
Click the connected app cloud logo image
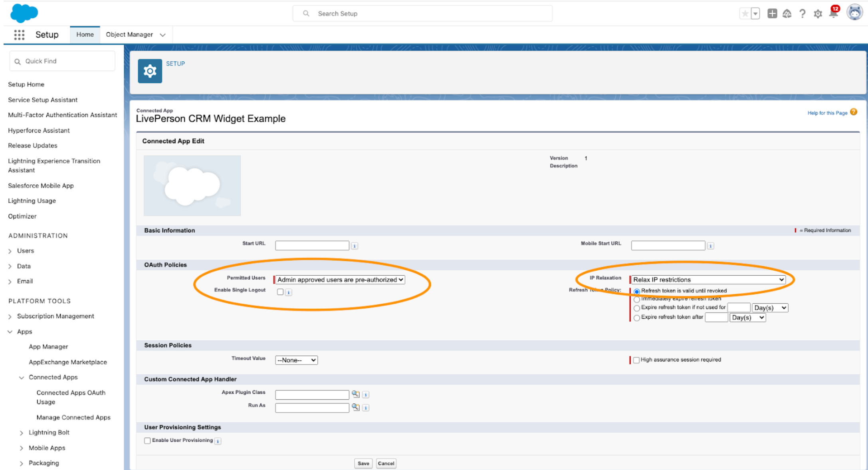click(x=192, y=186)
